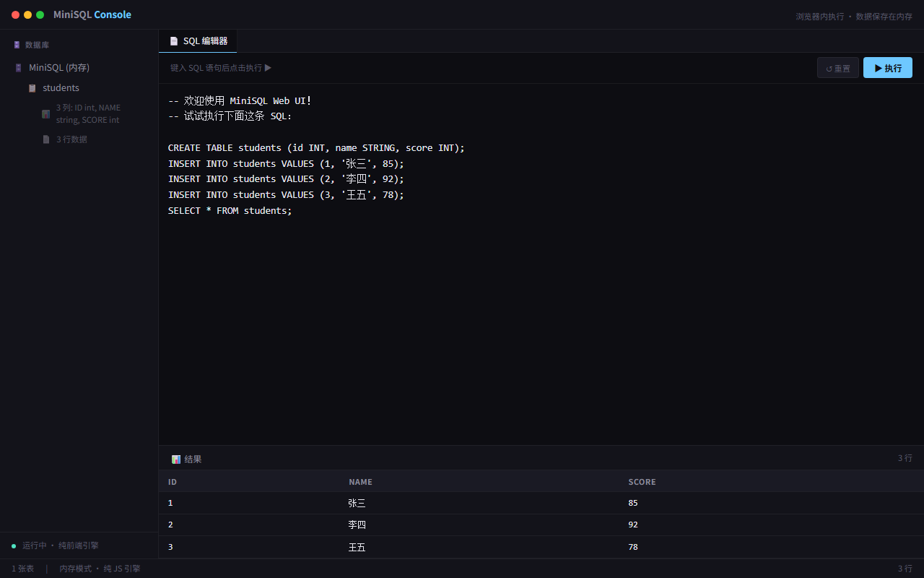Click the columns icon next to '3 列'

[x=46, y=114]
